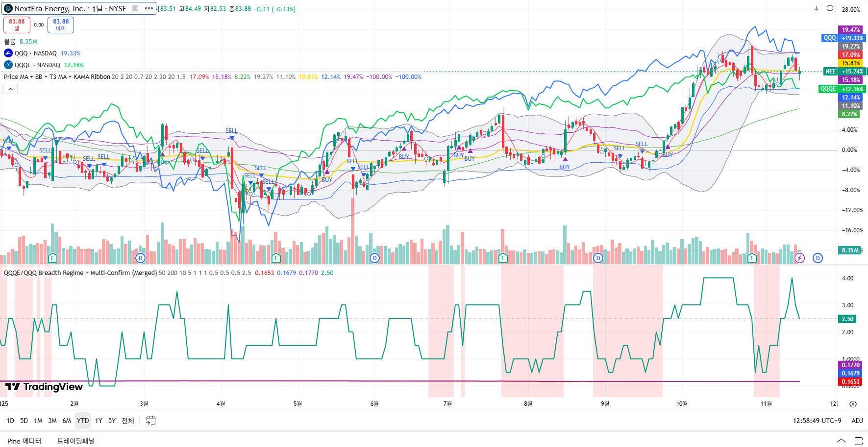This screenshot has width=868, height=447.
Task: Click the rightmost upcoming dividend D marker
Action: click(x=818, y=258)
